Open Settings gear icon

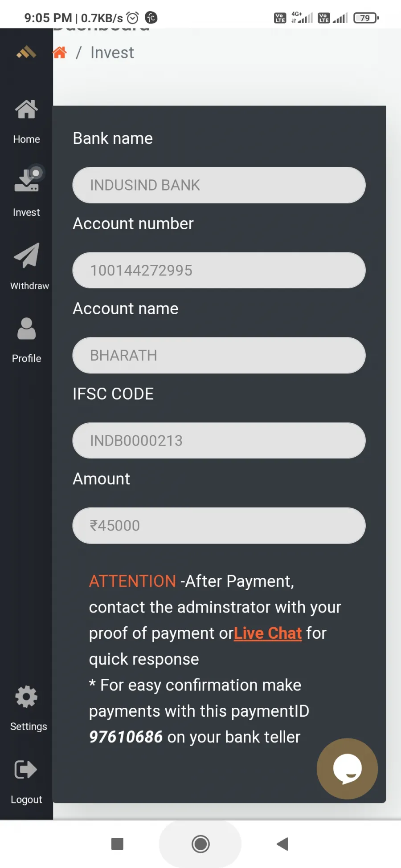[x=26, y=697]
